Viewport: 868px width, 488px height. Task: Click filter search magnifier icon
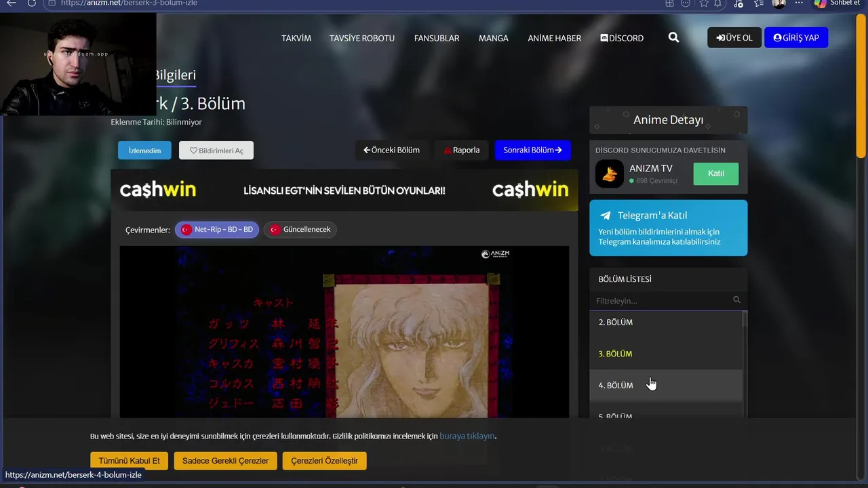tap(736, 300)
